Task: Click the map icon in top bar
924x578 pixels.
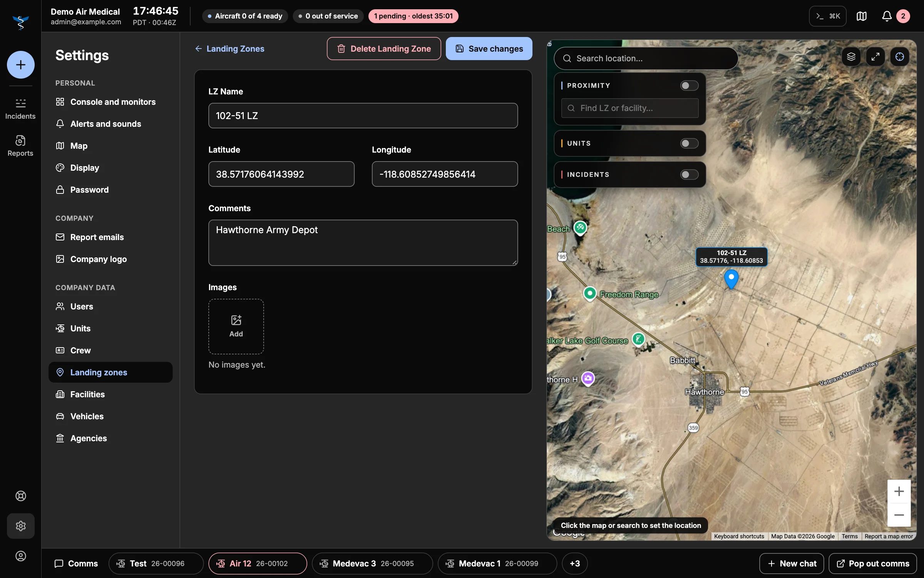Action: [x=862, y=16]
